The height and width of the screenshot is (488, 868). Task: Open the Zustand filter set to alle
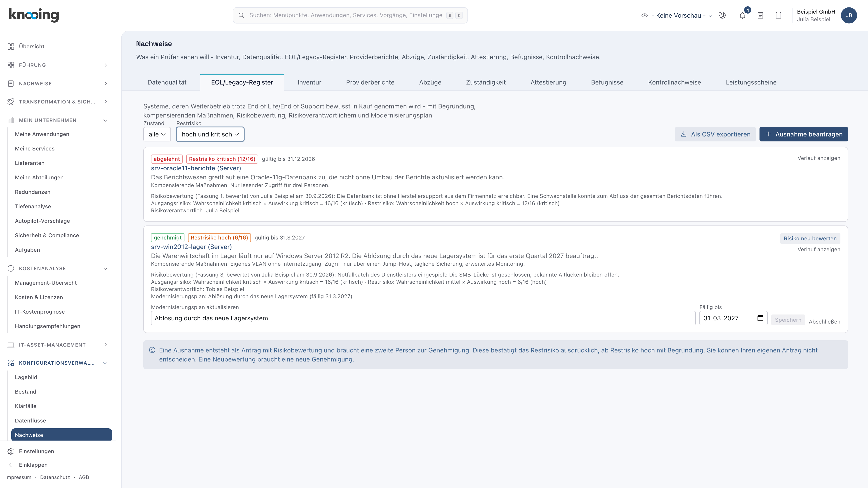157,134
